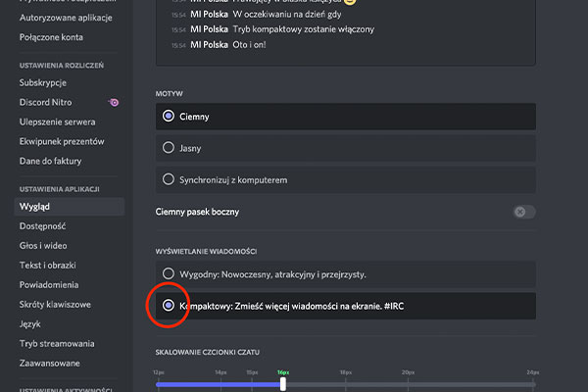Select the Ciemny theme radio button
Viewport: 588px width, 392px height.
click(169, 117)
